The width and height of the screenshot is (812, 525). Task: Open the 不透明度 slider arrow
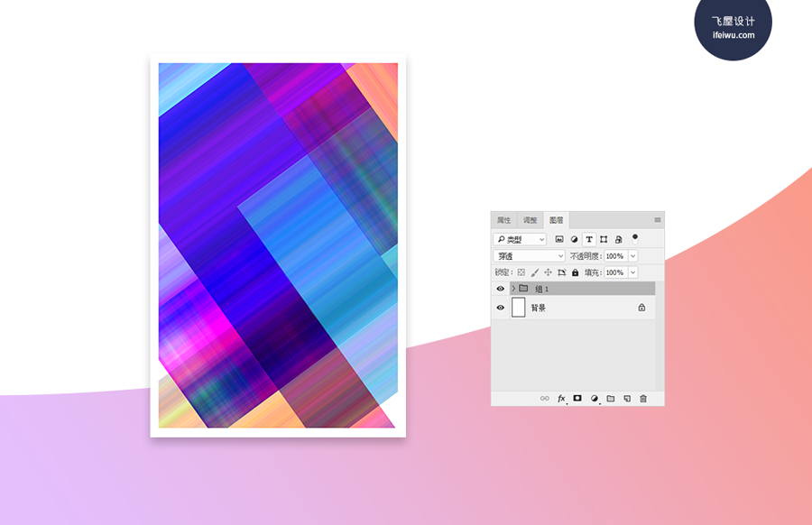tap(632, 256)
